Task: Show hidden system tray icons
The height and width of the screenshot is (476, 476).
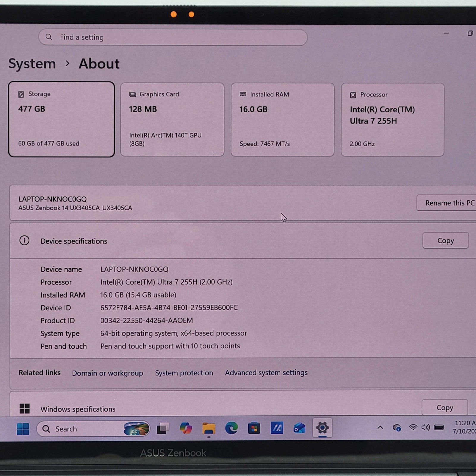Action: pyautogui.click(x=380, y=428)
